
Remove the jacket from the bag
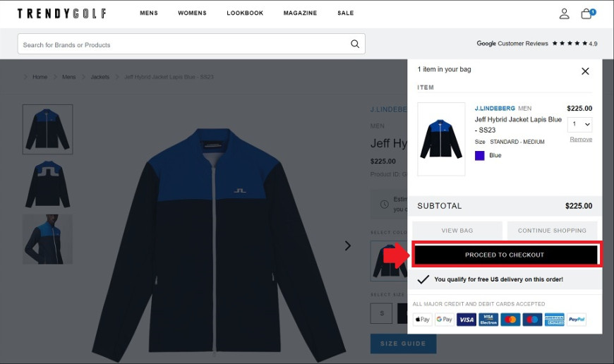click(x=581, y=140)
